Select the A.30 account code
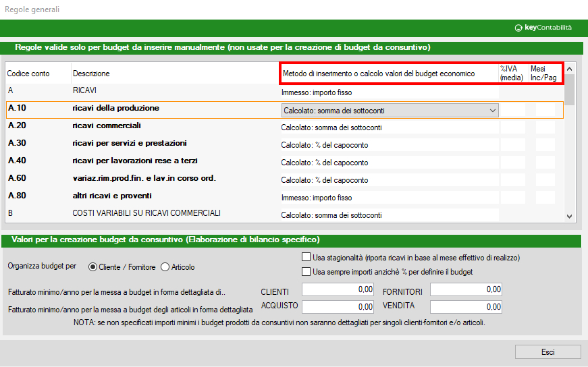588x367 pixels. [x=18, y=143]
